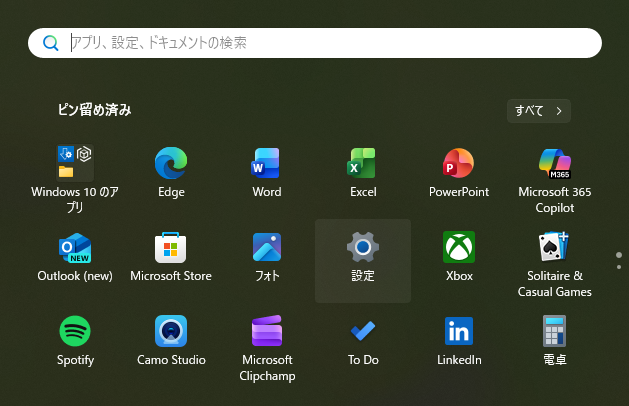Click the すべて button to show all apps
The image size is (629, 406).
(x=539, y=111)
